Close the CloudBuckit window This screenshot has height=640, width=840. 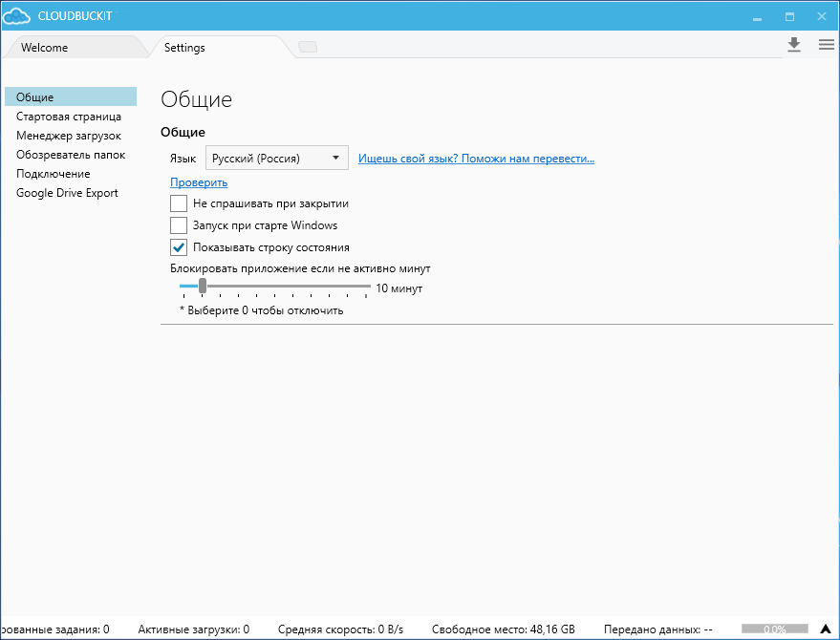point(822,16)
